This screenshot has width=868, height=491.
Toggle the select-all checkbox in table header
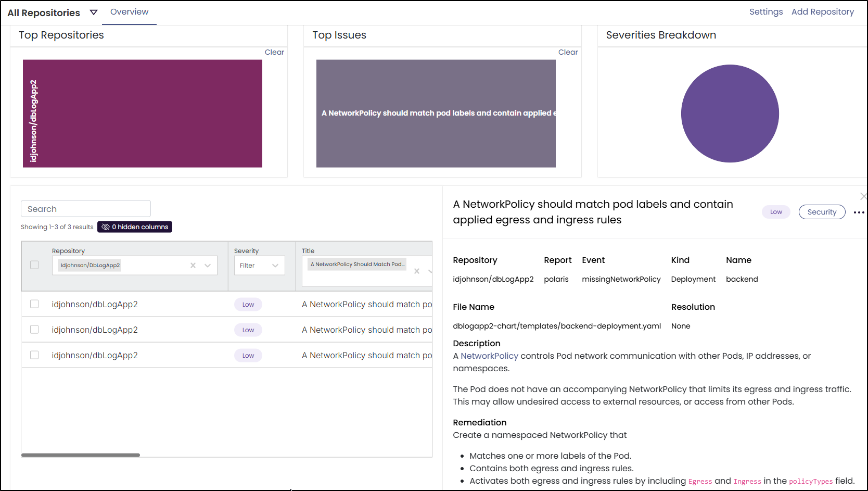pyautogui.click(x=34, y=265)
